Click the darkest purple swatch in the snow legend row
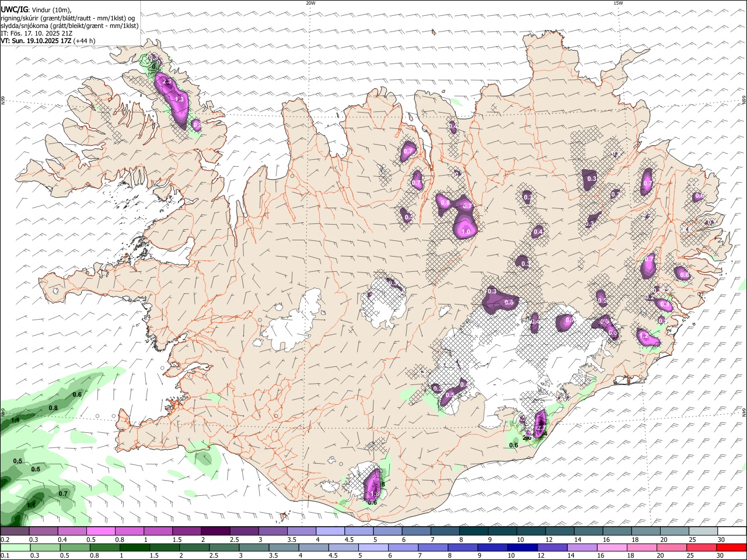 [215, 531]
